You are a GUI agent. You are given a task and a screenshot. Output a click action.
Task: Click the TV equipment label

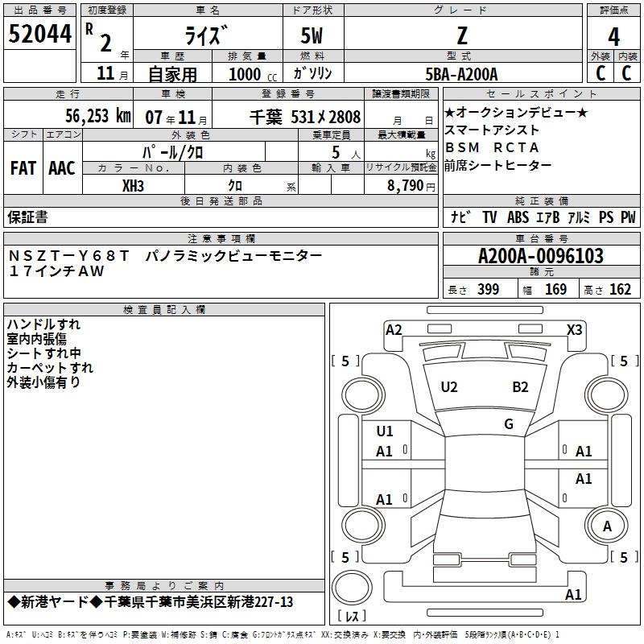pyautogui.click(x=489, y=217)
